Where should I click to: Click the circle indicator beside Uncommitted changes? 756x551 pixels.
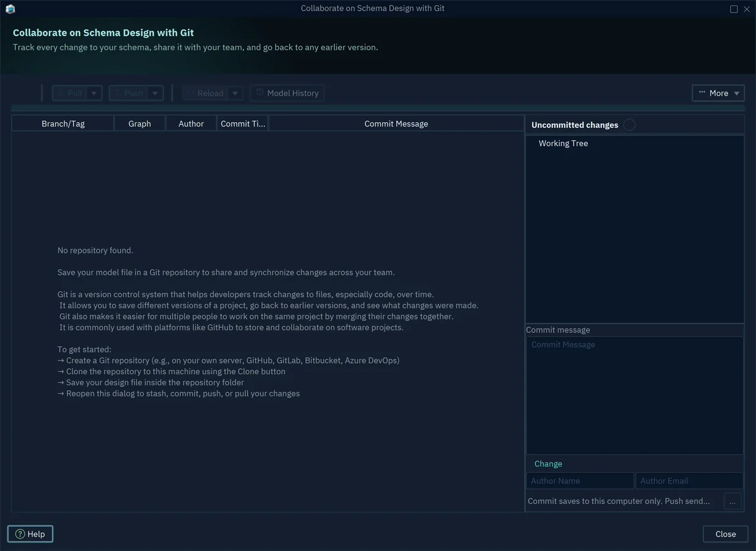coord(629,125)
